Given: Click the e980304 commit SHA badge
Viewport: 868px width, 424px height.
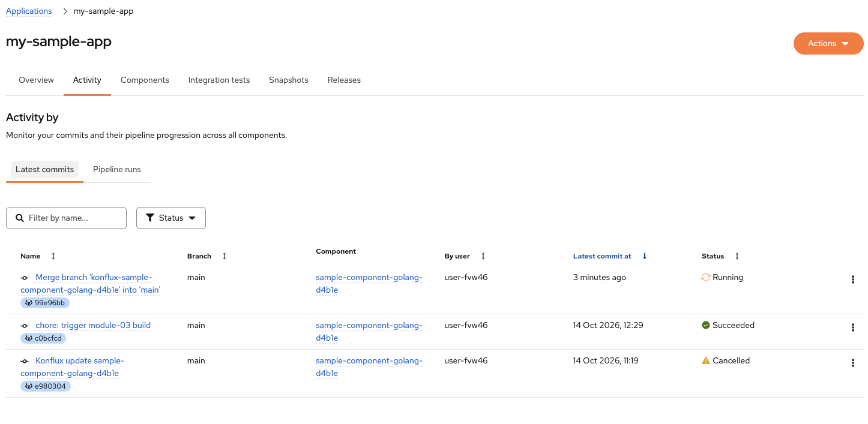Looking at the screenshot, I should (x=46, y=386).
